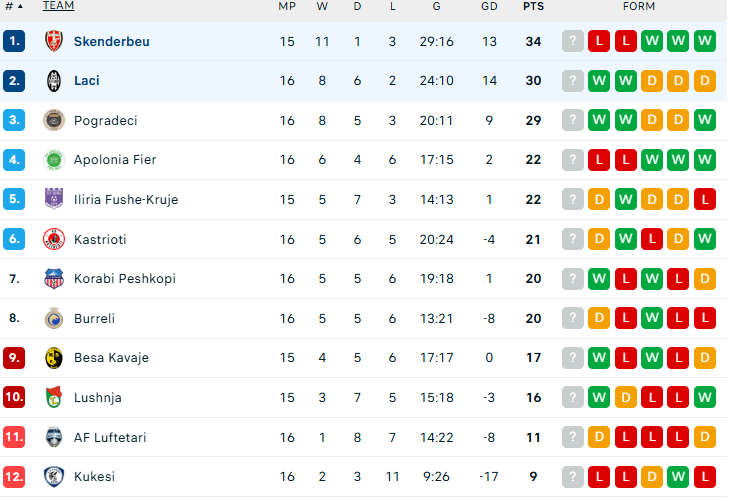
Task: Sort standings by TEAM column header
Action: pyautogui.click(x=58, y=6)
